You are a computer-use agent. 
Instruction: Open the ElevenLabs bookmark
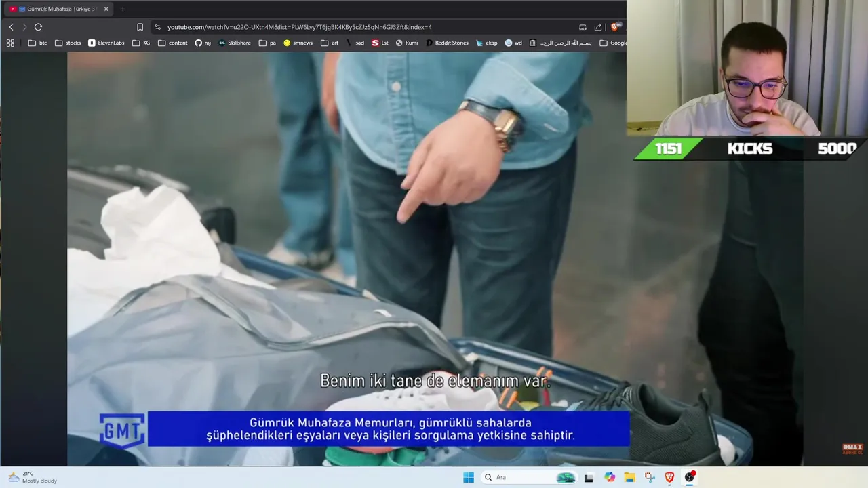(106, 43)
